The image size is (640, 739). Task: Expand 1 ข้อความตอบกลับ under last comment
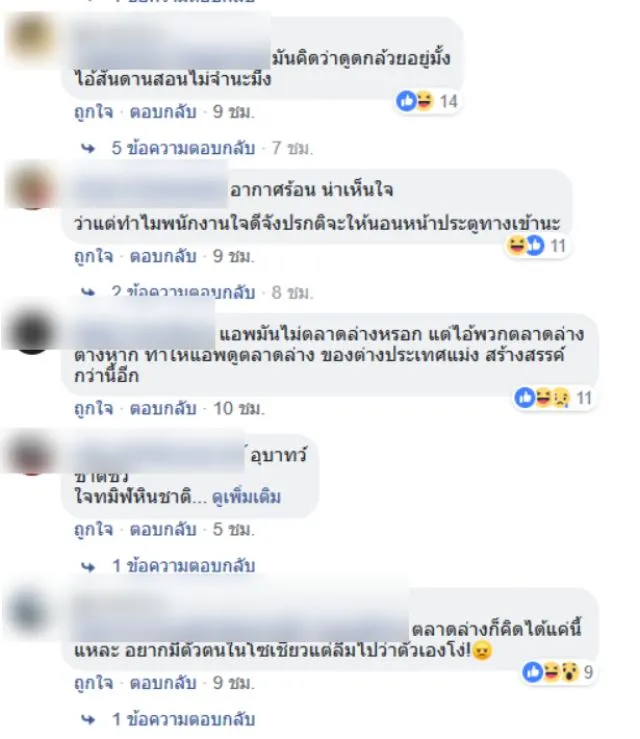click(x=183, y=720)
